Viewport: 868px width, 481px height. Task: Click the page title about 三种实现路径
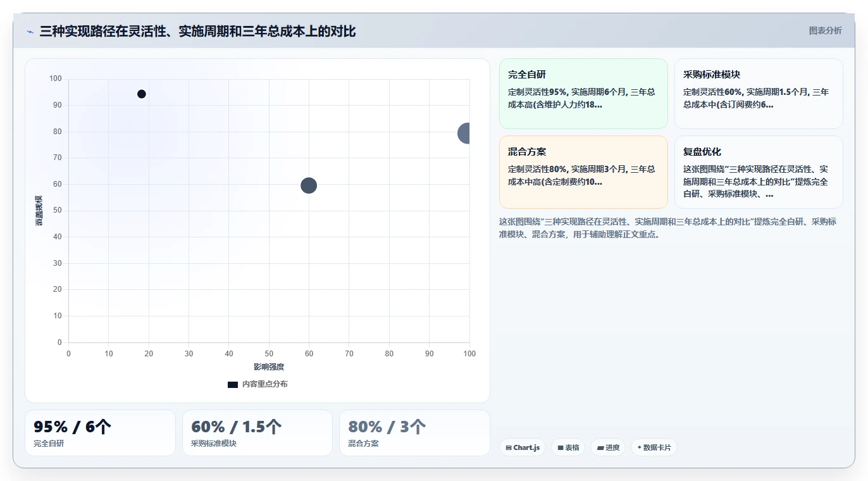pyautogui.click(x=197, y=31)
